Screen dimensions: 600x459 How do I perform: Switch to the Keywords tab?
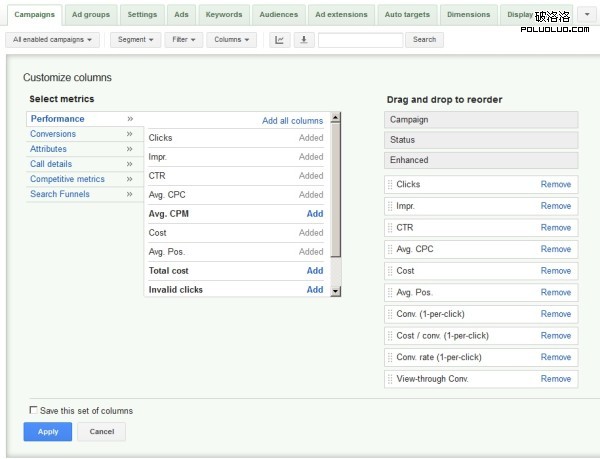[x=223, y=15]
